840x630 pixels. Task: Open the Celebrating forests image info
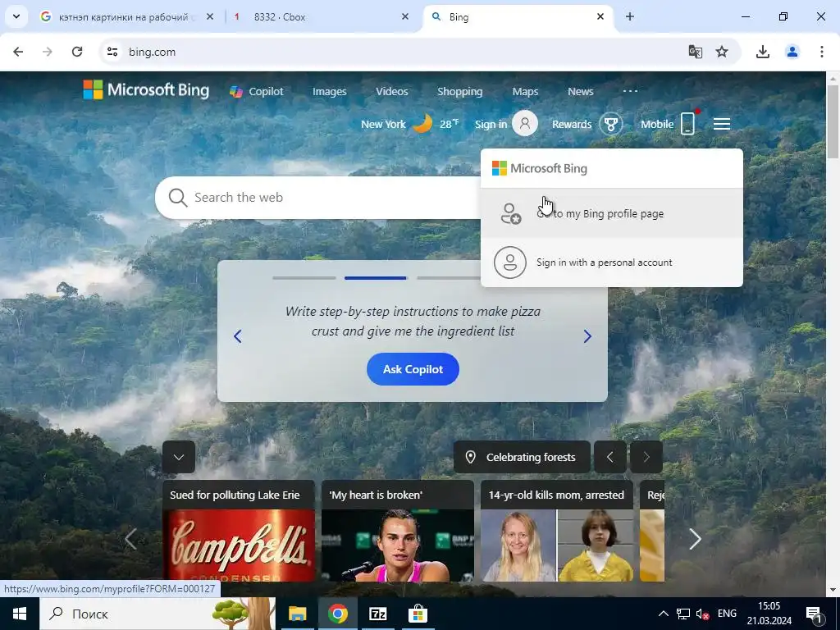(x=523, y=457)
